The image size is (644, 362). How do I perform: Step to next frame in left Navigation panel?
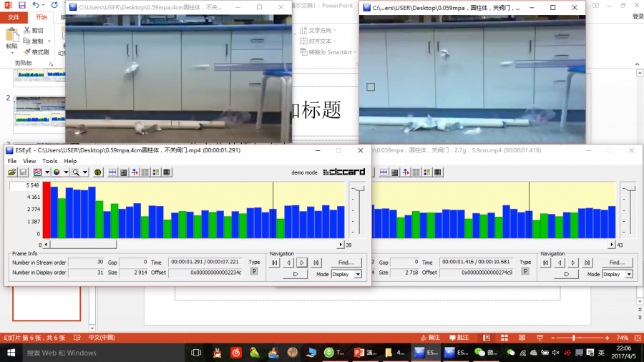coord(302,263)
